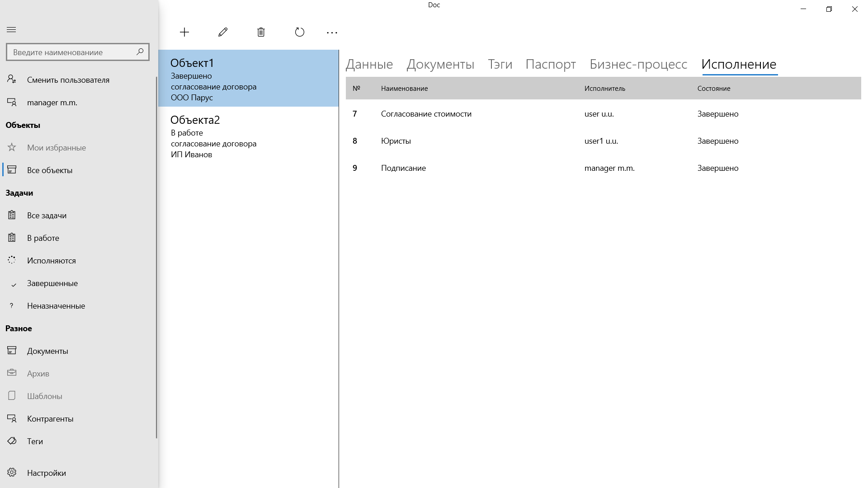The width and height of the screenshot is (868, 488).
Task: Click the search magnifier icon
Action: click(x=140, y=52)
